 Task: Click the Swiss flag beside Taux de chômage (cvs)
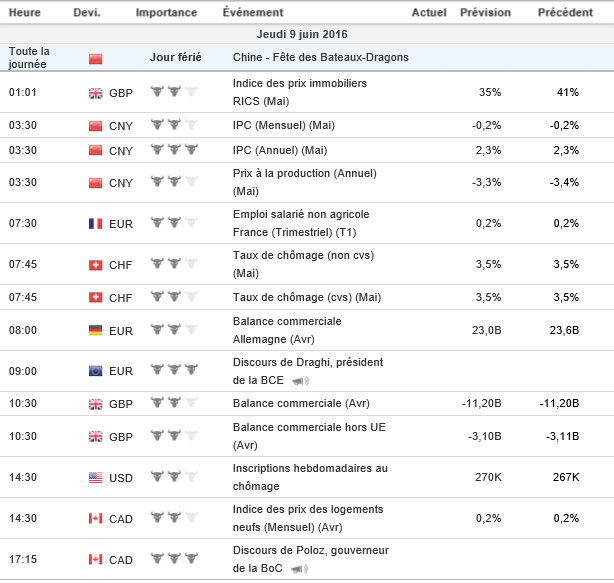(x=96, y=297)
